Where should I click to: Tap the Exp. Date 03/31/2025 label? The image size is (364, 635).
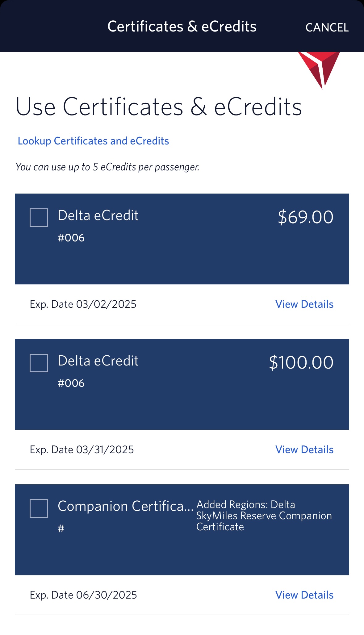coord(82,450)
